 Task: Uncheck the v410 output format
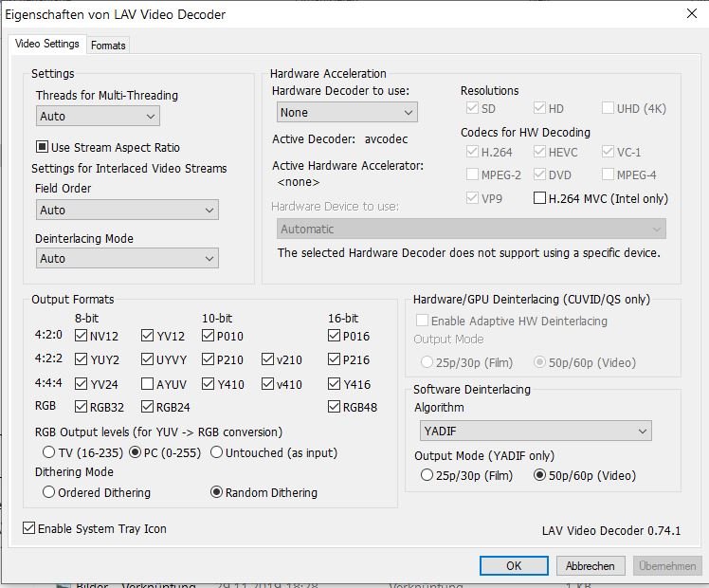(x=267, y=384)
